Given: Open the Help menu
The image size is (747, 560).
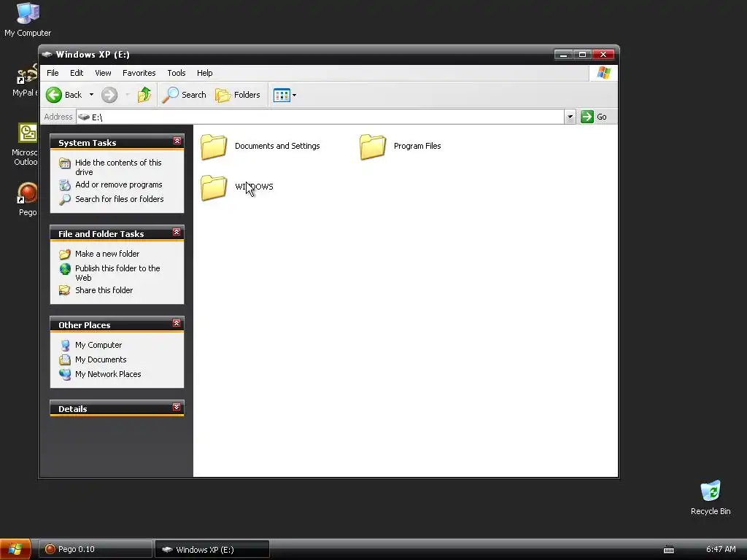Looking at the screenshot, I should 205,73.
